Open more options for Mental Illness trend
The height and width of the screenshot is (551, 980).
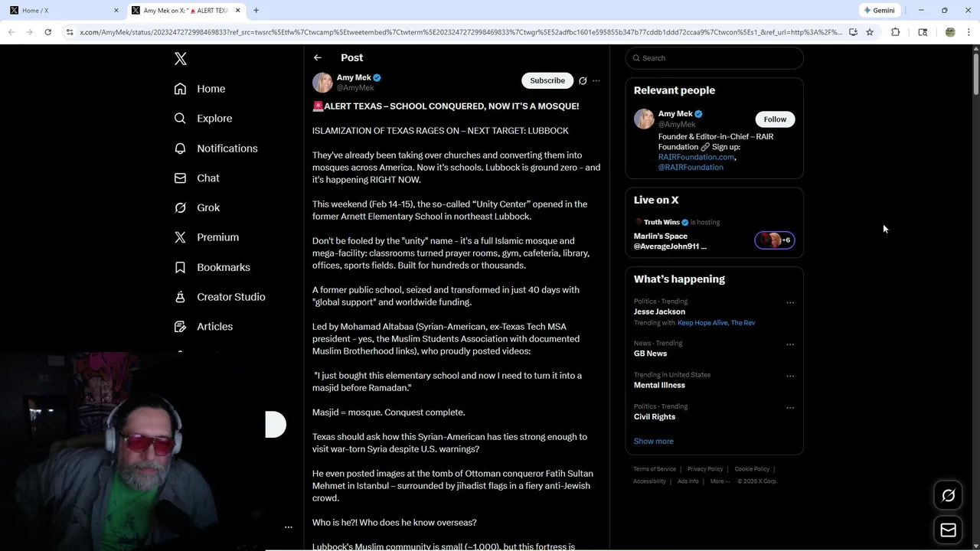790,377
